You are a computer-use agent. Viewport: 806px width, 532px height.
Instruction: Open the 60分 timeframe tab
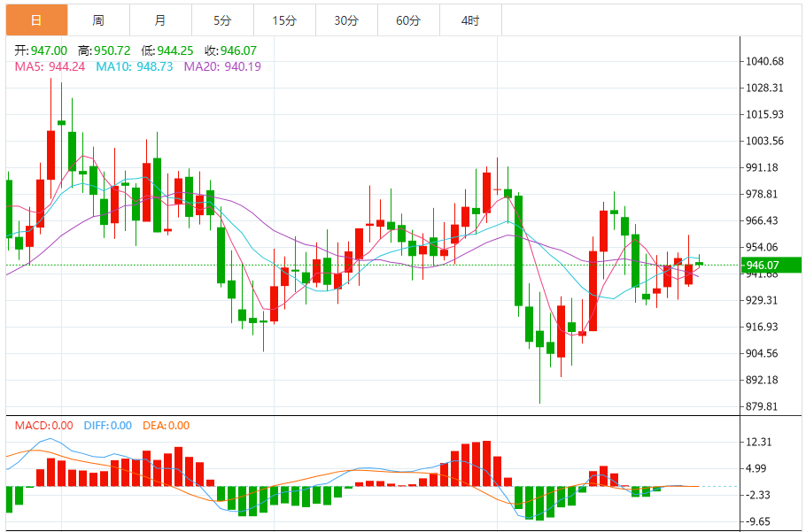coord(408,20)
